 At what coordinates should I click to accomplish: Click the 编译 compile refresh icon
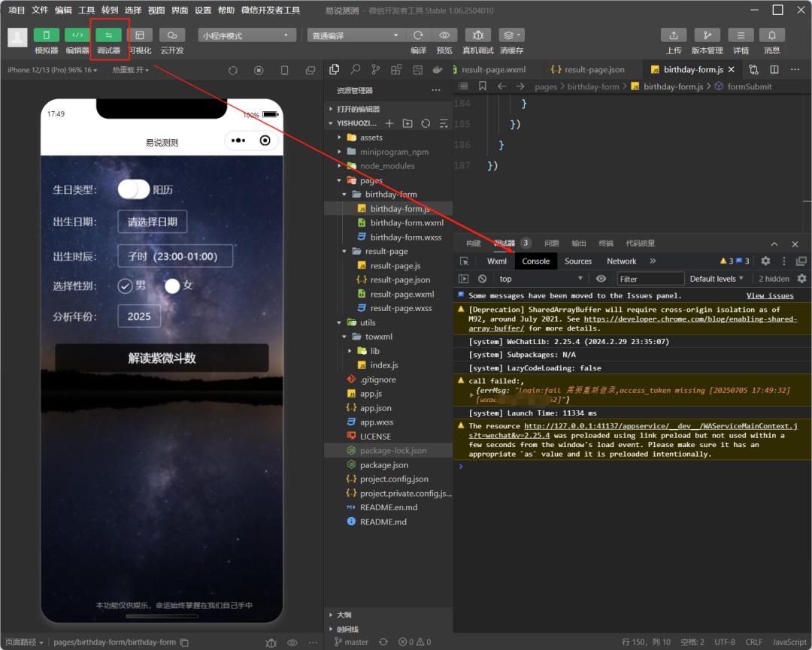pyautogui.click(x=418, y=35)
